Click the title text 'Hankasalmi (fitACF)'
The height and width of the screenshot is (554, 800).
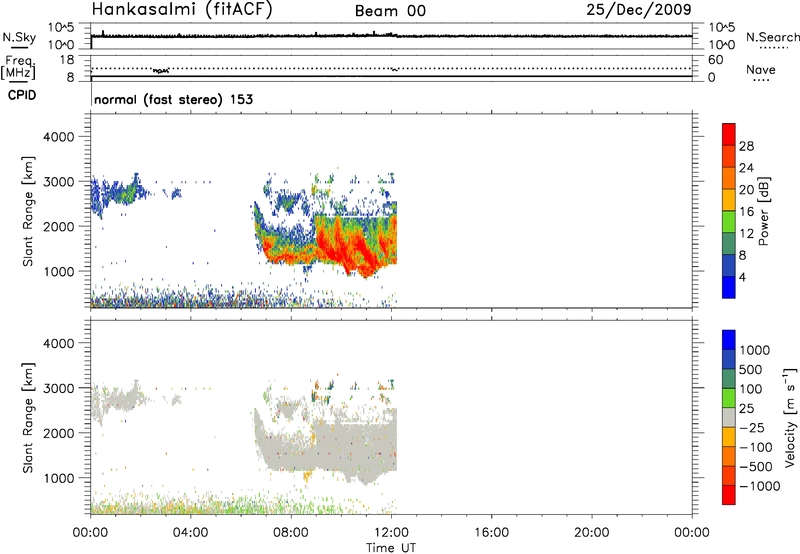(182, 9)
